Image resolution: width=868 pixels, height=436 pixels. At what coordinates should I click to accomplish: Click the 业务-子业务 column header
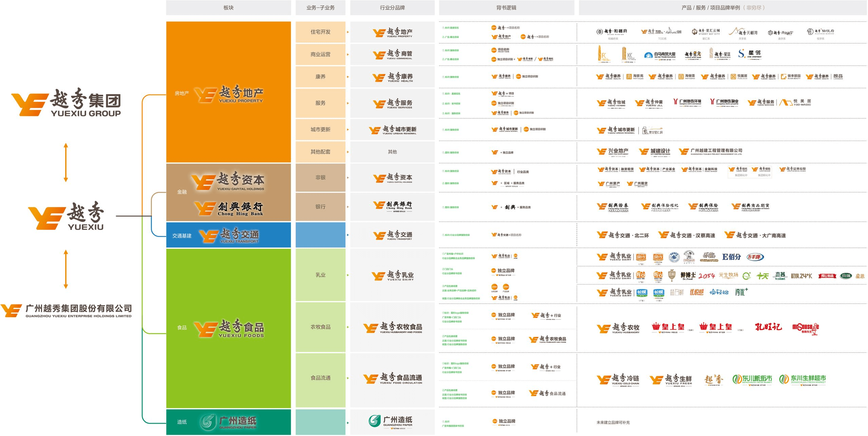click(x=320, y=7)
